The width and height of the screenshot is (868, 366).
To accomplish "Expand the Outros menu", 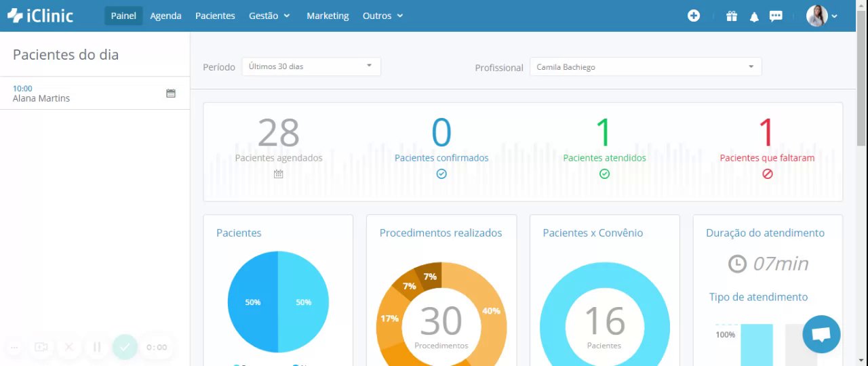I will coord(382,16).
